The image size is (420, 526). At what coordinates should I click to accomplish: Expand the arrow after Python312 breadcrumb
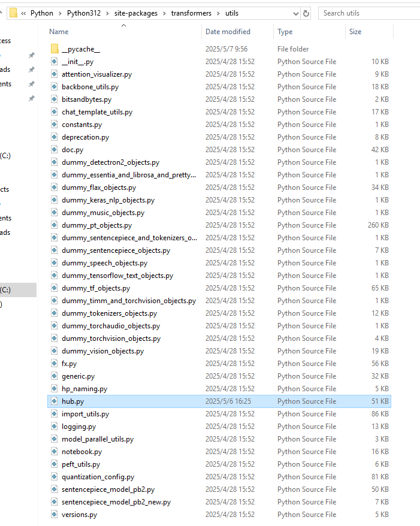click(107, 13)
